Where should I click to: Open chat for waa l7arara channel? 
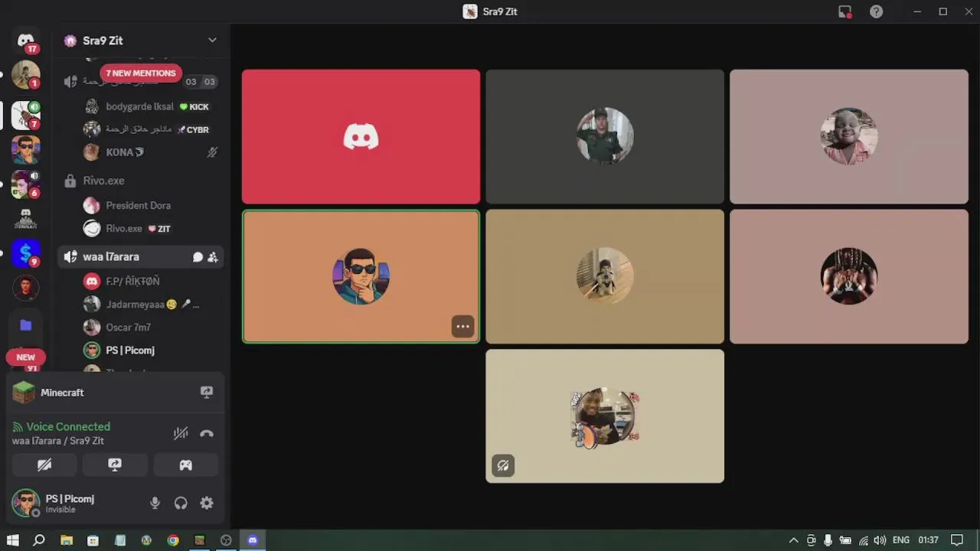(198, 257)
